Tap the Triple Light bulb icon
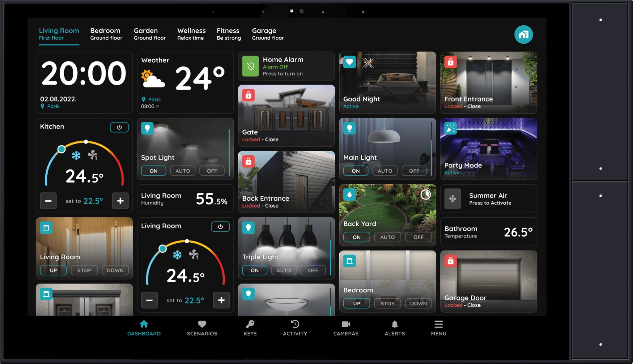Image resolution: width=633 pixels, height=364 pixels. pos(248,228)
